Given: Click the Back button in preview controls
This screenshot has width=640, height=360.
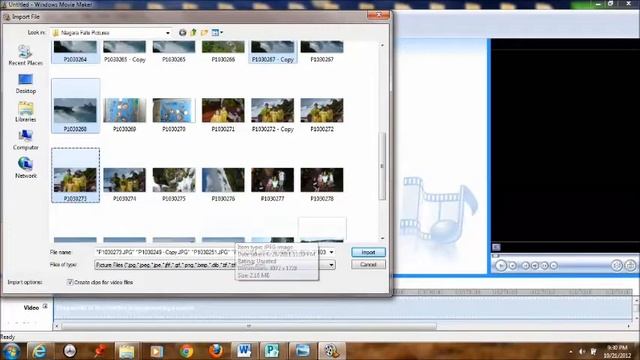Looking at the screenshot, I should [525, 266].
